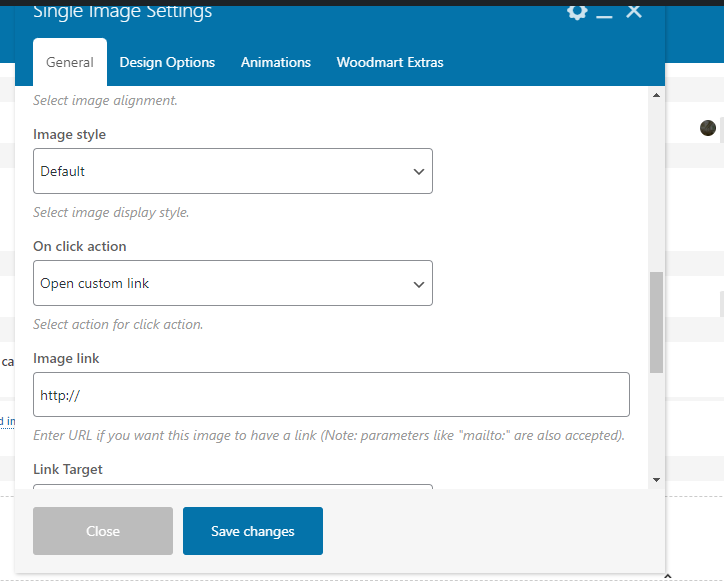724x581 pixels.
Task: Click the Image style label
Action: (x=69, y=134)
